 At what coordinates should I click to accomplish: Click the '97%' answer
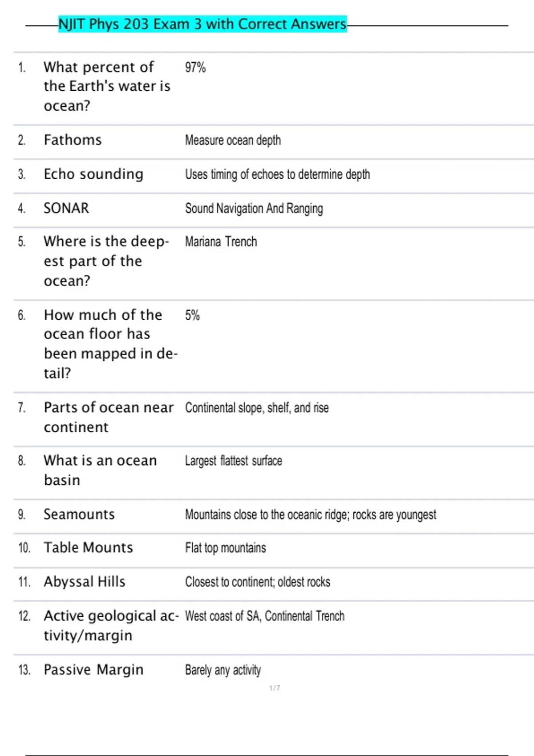tap(195, 68)
